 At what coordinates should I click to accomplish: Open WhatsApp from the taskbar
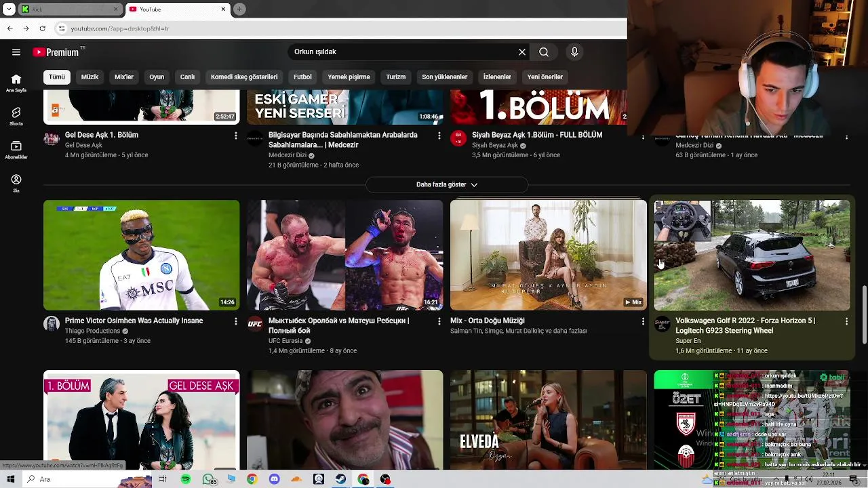tap(208, 479)
